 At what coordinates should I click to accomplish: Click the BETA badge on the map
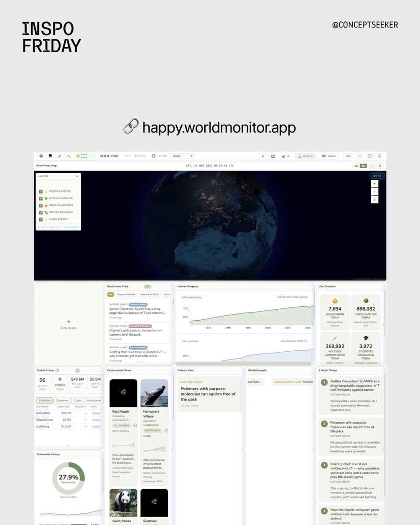377,176
